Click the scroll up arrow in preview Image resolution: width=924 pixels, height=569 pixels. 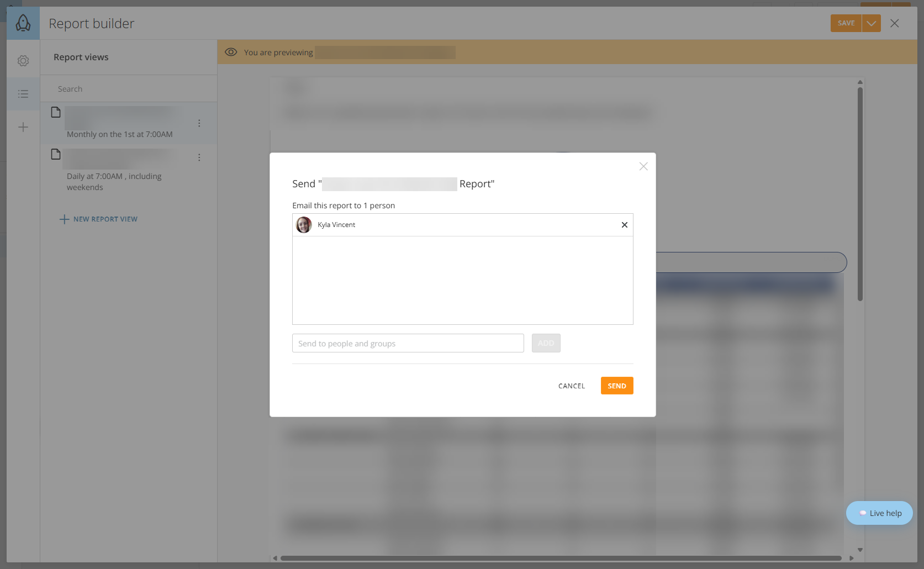click(860, 82)
